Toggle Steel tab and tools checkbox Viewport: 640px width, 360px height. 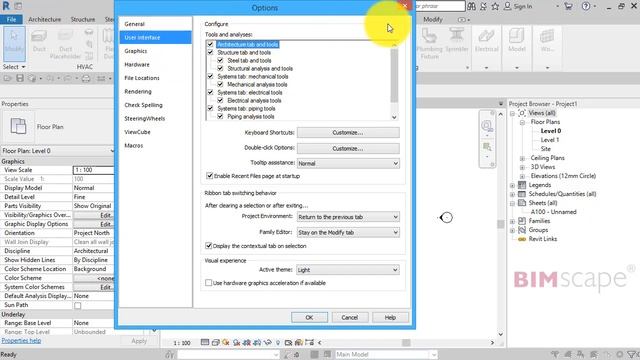220,60
